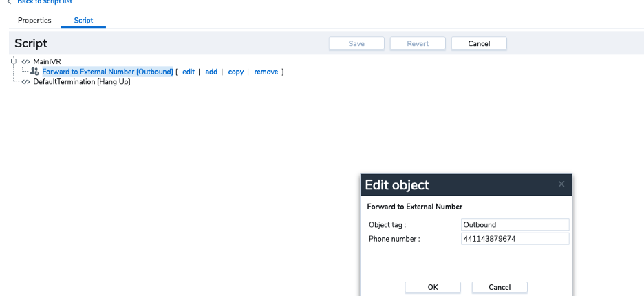Collapse the MainIVR tree node
Viewport: 644px width, 296px height.
click(14, 61)
